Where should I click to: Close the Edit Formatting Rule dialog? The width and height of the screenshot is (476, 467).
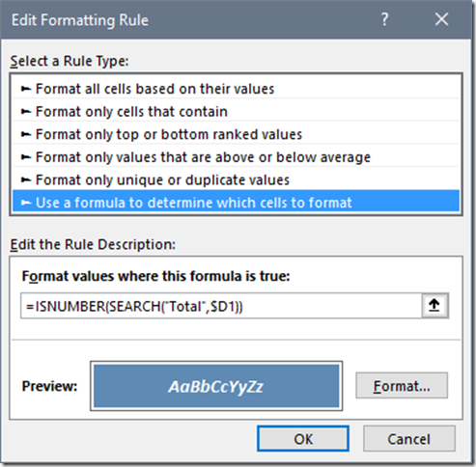pos(441,19)
